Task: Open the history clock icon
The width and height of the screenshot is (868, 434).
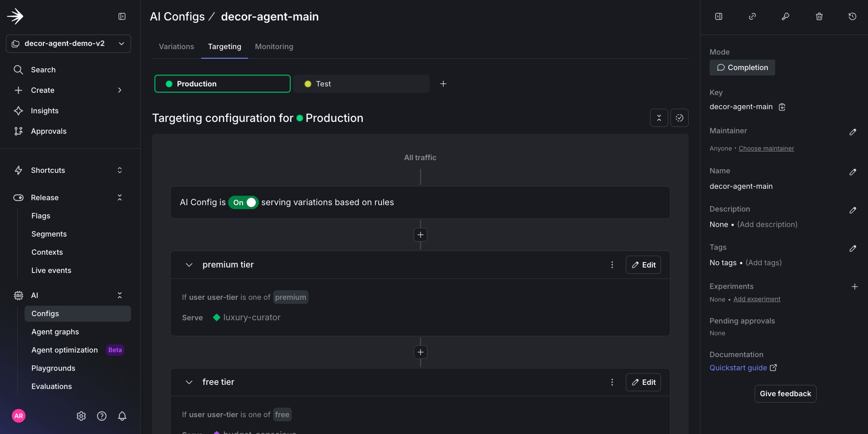Action: pos(853,16)
